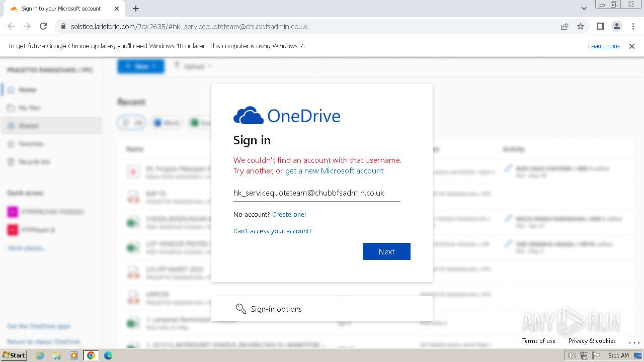The width and height of the screenshot is (644, 362).
Task: Click the Chrome icon in taskbar
Action: [91, 355]
